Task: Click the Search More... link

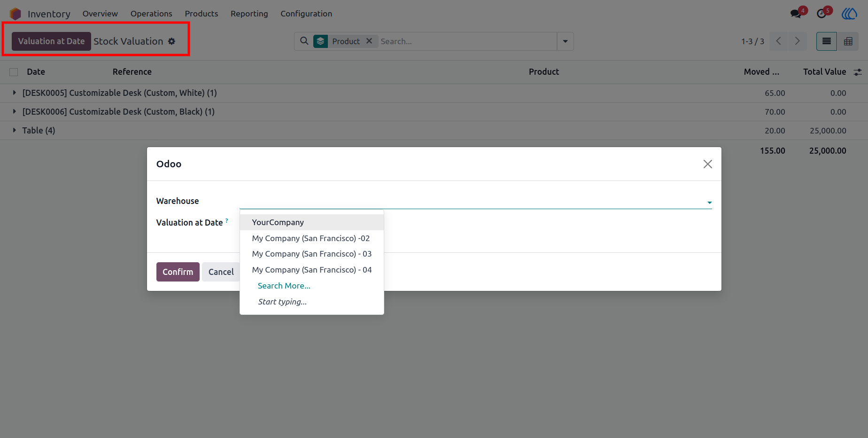Action: (284, 286)
